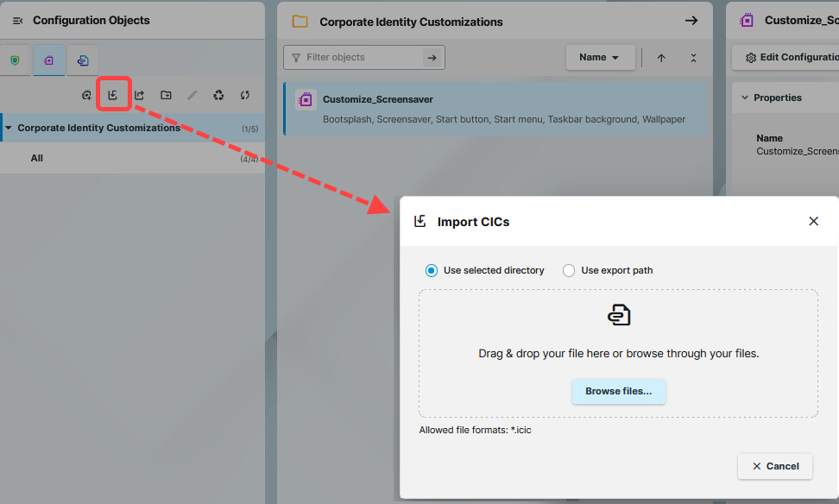Switch to the green shield tab
839x504 pixels.
pos(15,60)
